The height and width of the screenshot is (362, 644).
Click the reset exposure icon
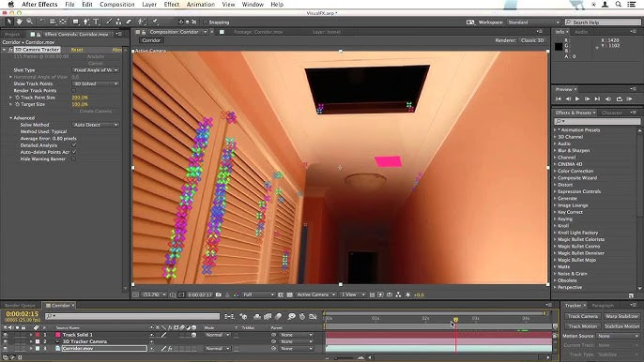click(x=407, y=294)
